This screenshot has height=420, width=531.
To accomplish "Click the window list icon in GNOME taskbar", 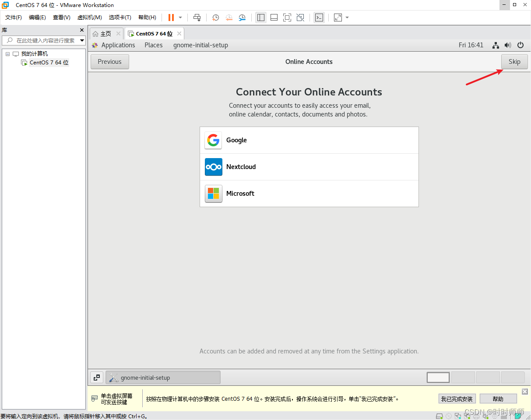I will pyautogui.click(x=97, y=377).
